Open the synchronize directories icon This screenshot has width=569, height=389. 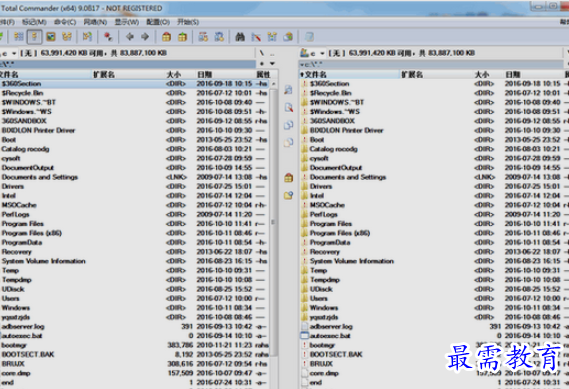pos(272,37)
